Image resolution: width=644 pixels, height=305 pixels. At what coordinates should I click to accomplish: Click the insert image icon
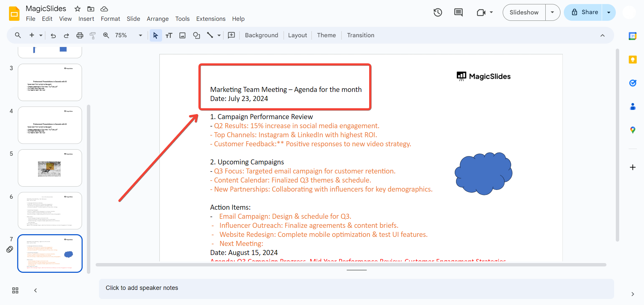coord(182,36)
